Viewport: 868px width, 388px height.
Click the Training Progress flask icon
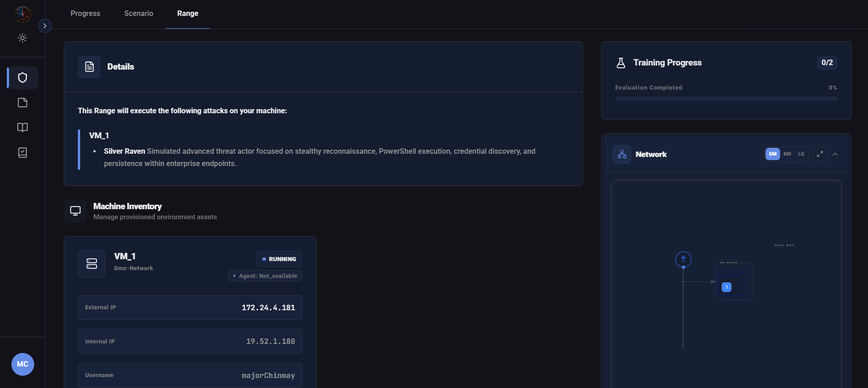click(621, 63)
